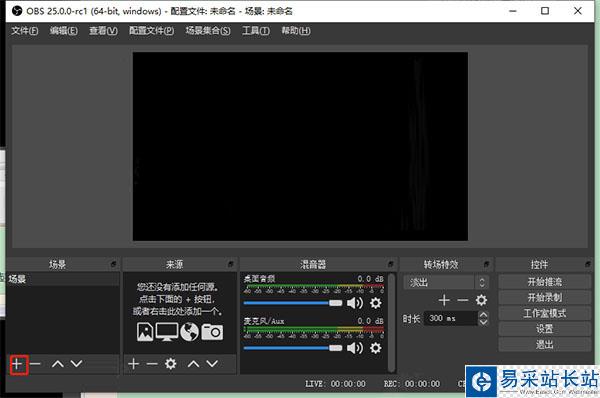This screenshot has width=600, height=398.
Task: Click the mixer panel vertical scrollbar
Action: (x=391, y=323)
